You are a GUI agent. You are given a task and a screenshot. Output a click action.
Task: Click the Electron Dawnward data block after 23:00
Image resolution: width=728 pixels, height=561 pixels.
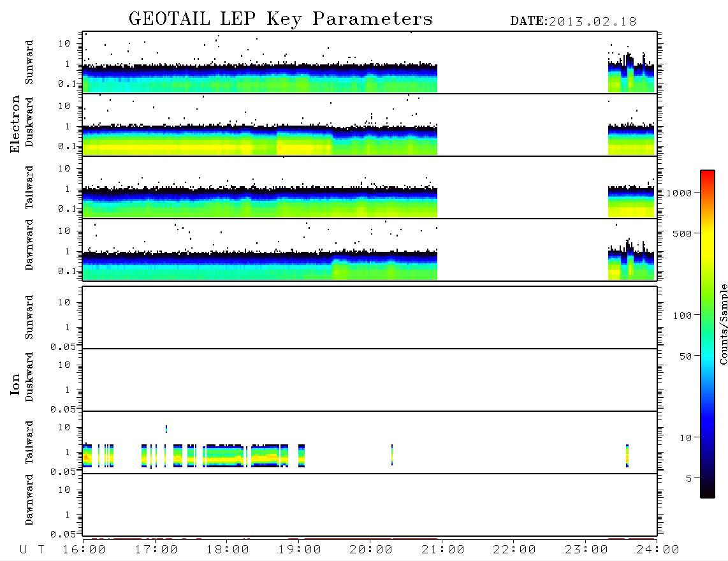click(631, 263)
